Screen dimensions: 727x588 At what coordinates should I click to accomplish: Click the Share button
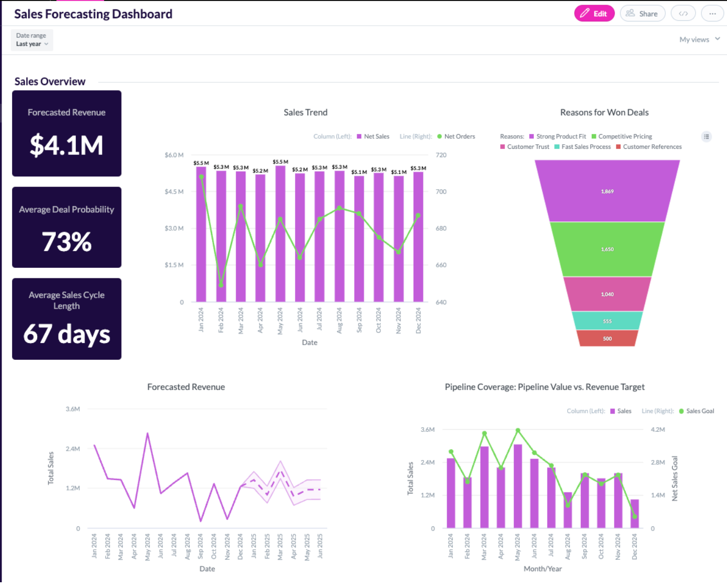click(642, 14)
